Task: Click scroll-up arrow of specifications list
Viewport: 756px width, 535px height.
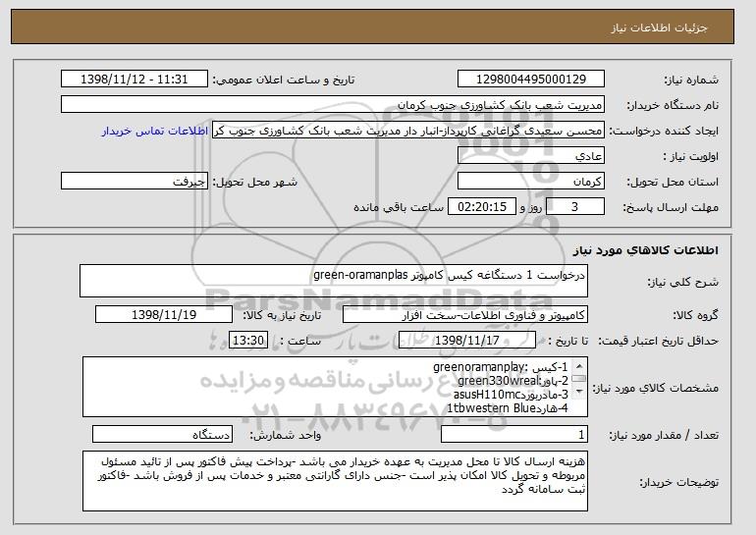Action: [x=579, y=366]
